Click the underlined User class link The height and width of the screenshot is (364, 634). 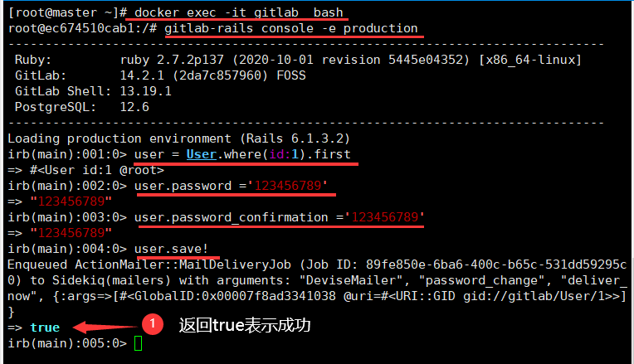(x=202, y=154)
